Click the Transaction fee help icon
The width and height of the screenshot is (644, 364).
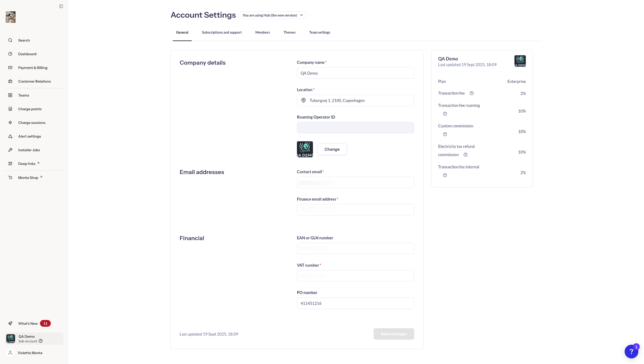click(472, 93)
